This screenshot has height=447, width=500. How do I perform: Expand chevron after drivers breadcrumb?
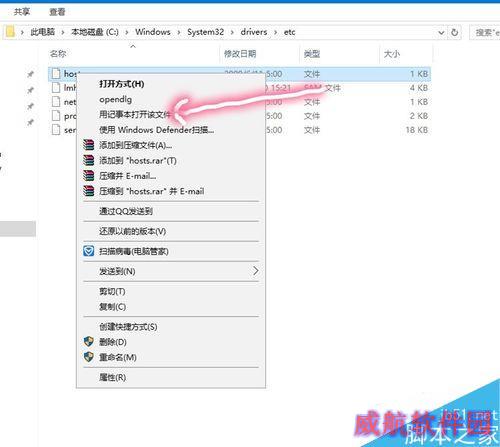tap(276, 32)
